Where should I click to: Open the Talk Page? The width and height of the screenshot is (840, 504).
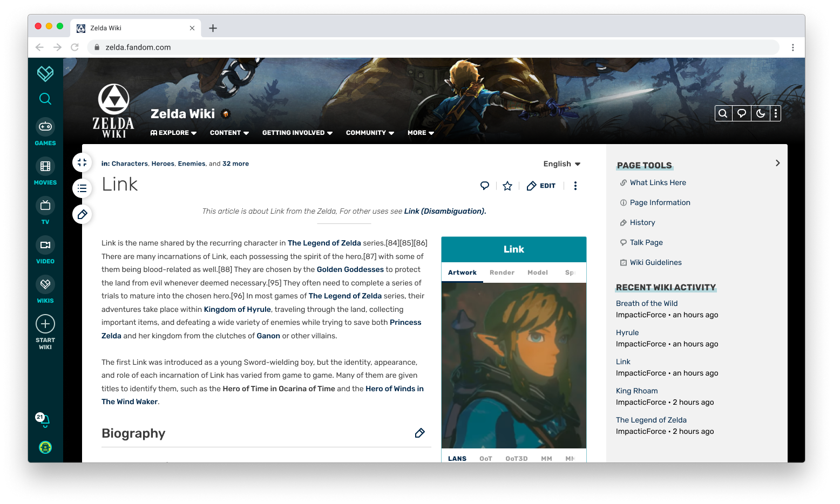click(x=646, y=243)
